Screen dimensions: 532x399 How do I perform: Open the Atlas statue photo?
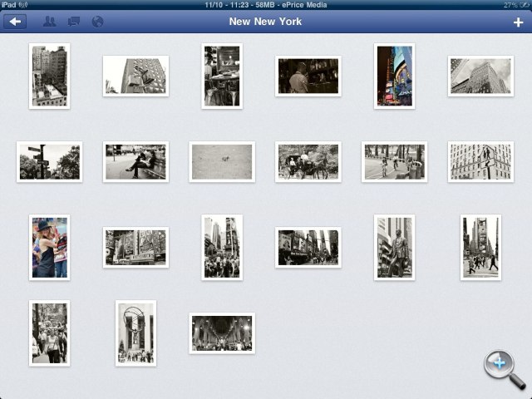pyautogui.click(x=135, y=333)
